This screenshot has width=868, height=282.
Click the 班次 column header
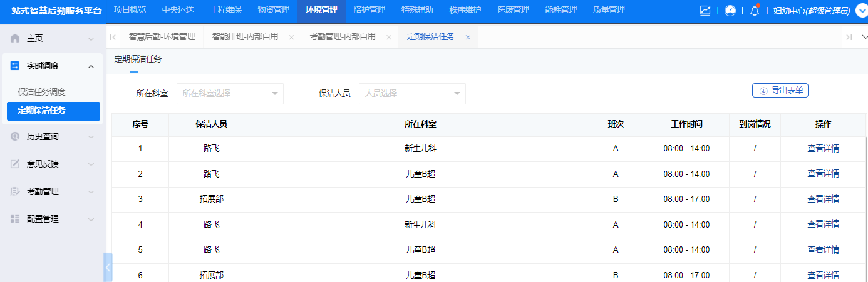tap(616, 124)
